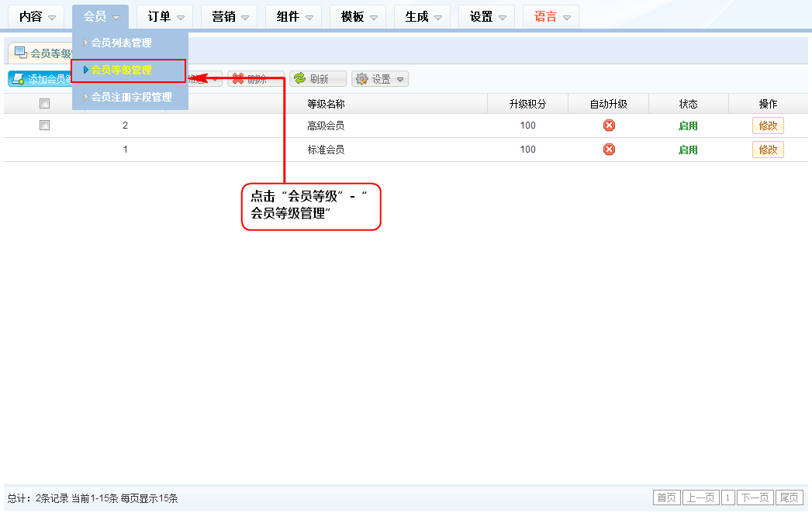Toggle the select-all checkbox in table header
812x513 pixels.
pos(44,104)
